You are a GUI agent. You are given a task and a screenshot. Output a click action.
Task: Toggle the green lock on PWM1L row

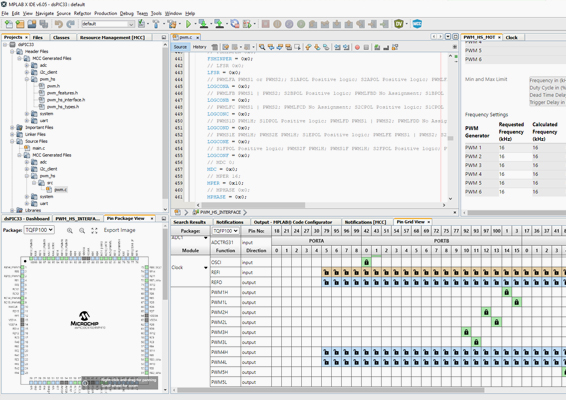pyautogui.click(x=517, y=302)
